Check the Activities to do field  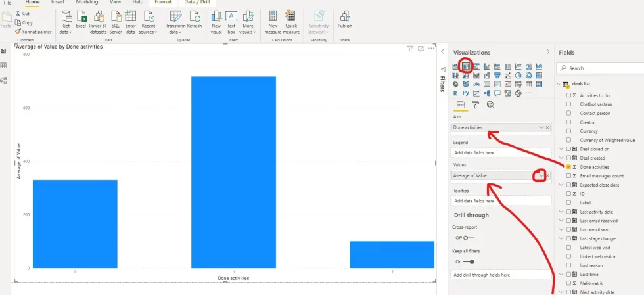pyautogui.click(x=569, y=95)
